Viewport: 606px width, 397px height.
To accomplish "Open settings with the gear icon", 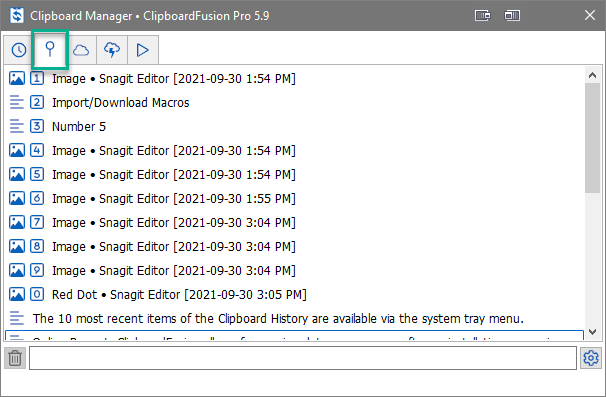I will pos(591,358).
